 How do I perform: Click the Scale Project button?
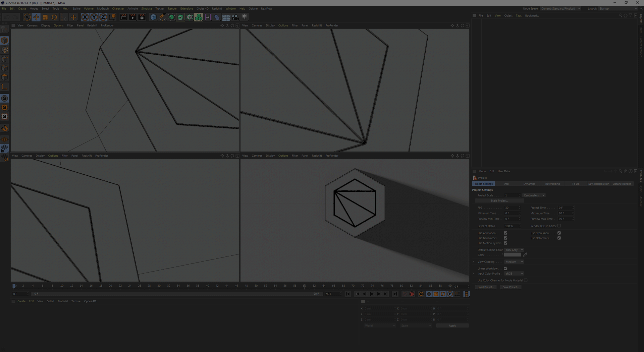[499, 201]
